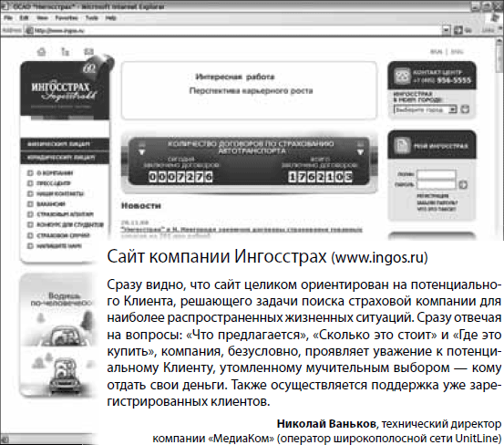The height and width of the screenshot is (445, 504).
Task: Submit login with the round arrow button
Action: point(463,184)
